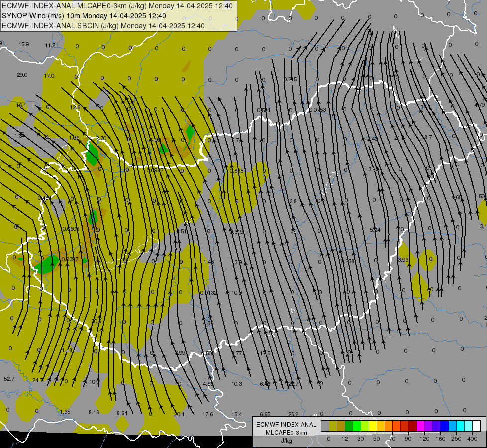Click the legend tick label 160
The width and height of the screenshot is (487, 448).
tap(440, 439)
